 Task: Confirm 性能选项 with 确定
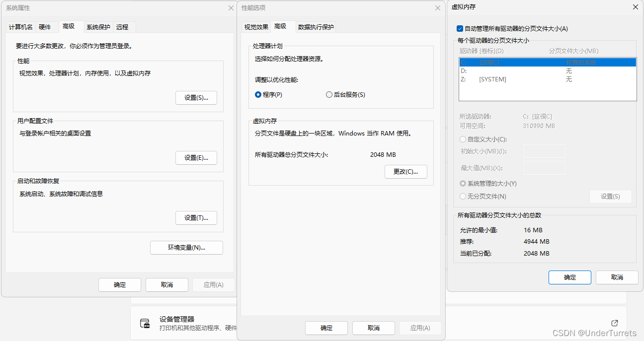click(x=326, y=328)
